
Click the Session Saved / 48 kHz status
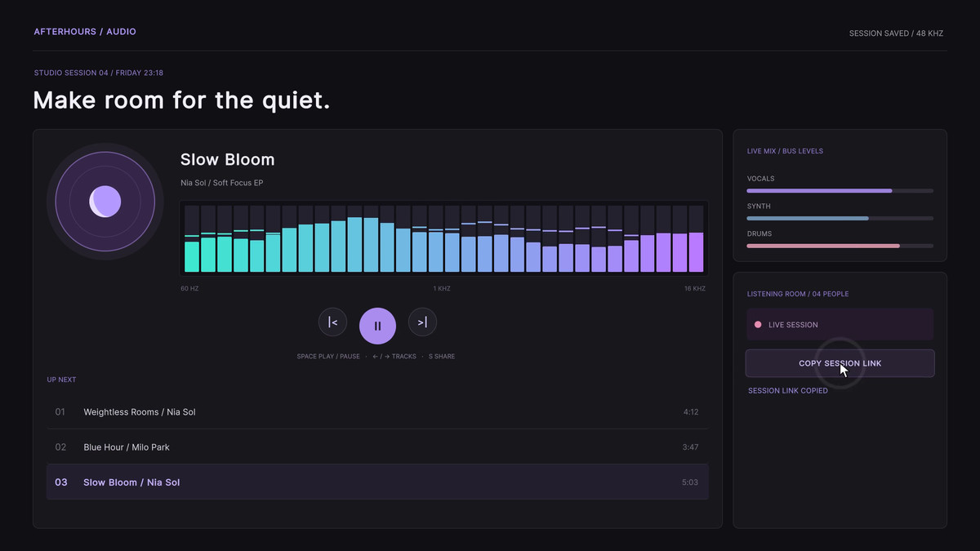pyautogui.click(x=896, y=33)
